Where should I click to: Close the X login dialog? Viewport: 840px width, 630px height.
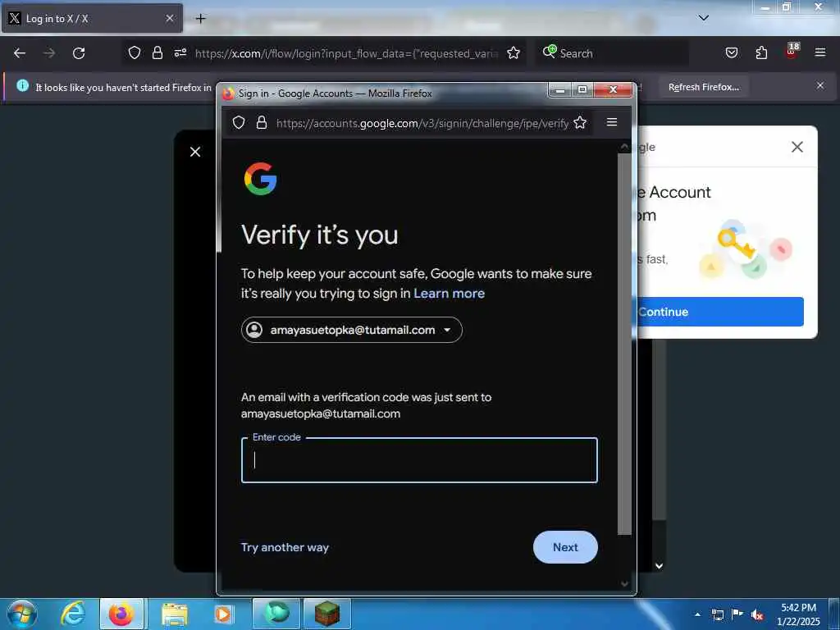(x=195, y=152)
